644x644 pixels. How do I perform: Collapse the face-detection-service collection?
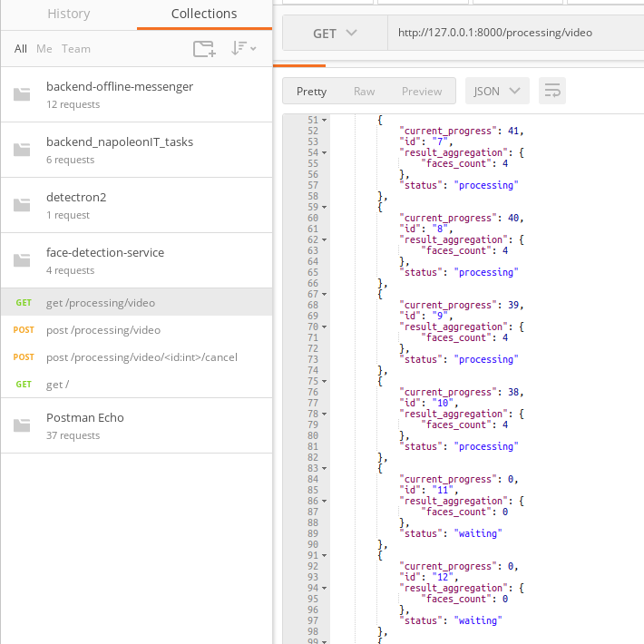(136, 260)
